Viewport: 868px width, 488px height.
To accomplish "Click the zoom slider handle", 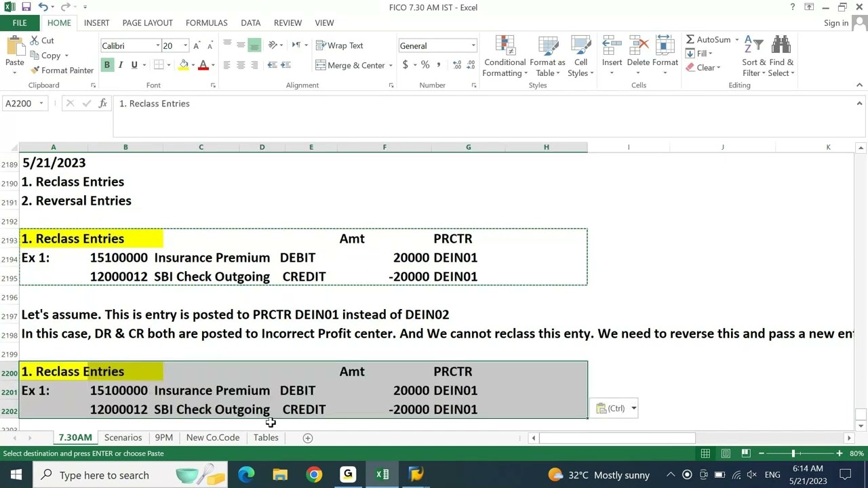I will pos(793,453).
